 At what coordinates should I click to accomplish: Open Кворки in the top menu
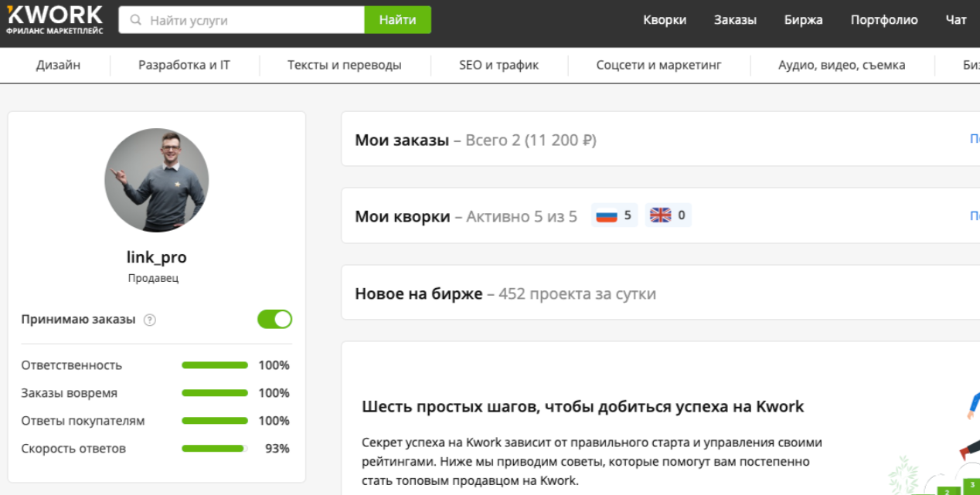(x=665, y=20)
